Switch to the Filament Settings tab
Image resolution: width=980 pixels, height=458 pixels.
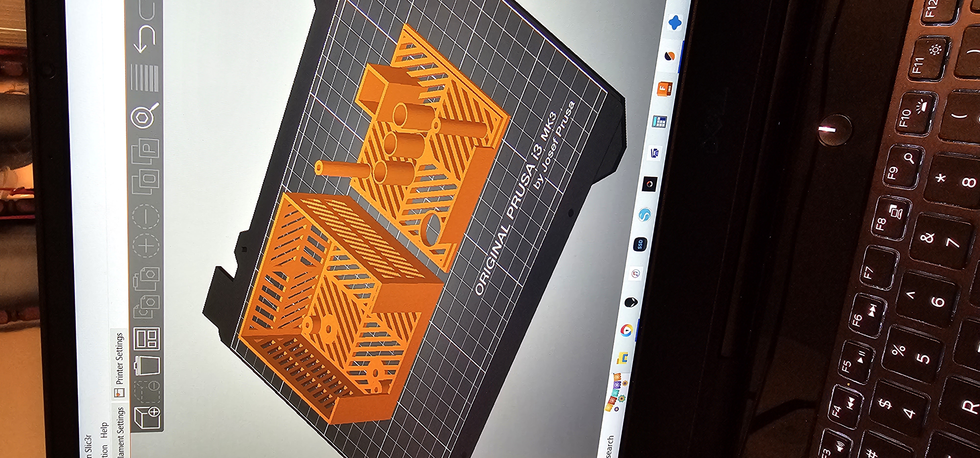[121, 432]
